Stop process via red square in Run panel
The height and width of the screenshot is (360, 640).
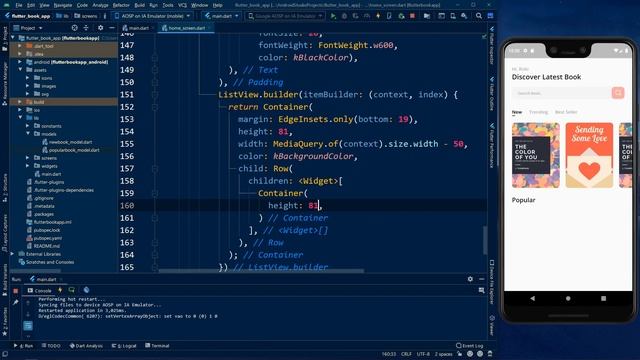click(x=16, y=291)
